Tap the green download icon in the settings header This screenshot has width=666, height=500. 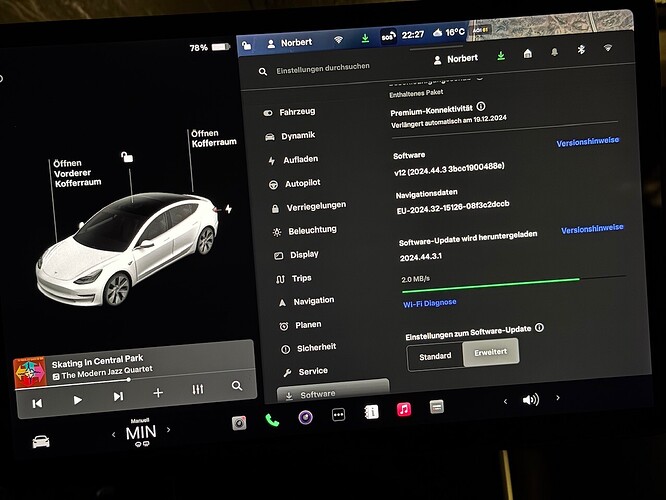[x=501, y=56]
